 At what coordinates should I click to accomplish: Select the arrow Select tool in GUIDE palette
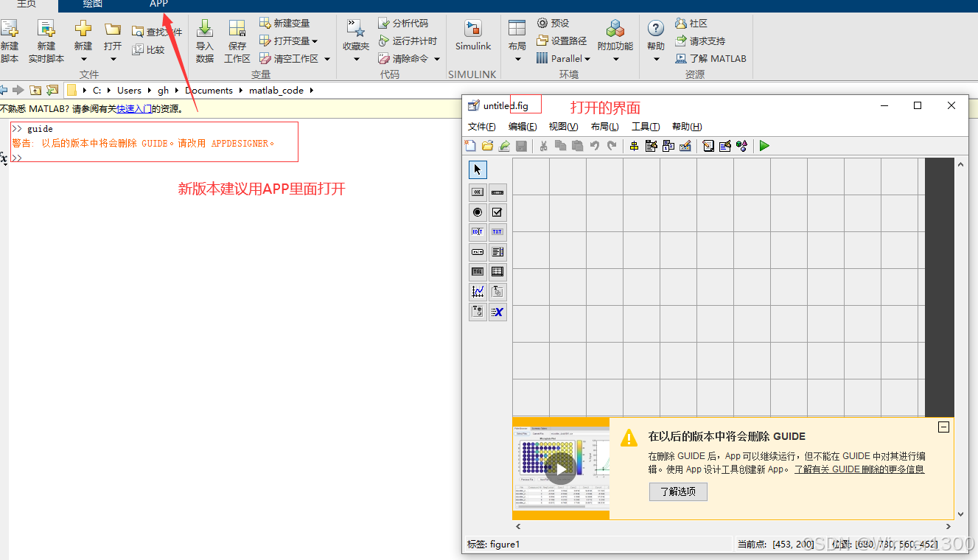(478, 170)
